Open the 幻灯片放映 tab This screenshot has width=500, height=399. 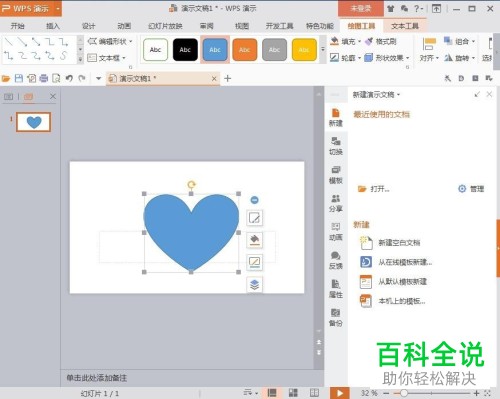point(165,26)
